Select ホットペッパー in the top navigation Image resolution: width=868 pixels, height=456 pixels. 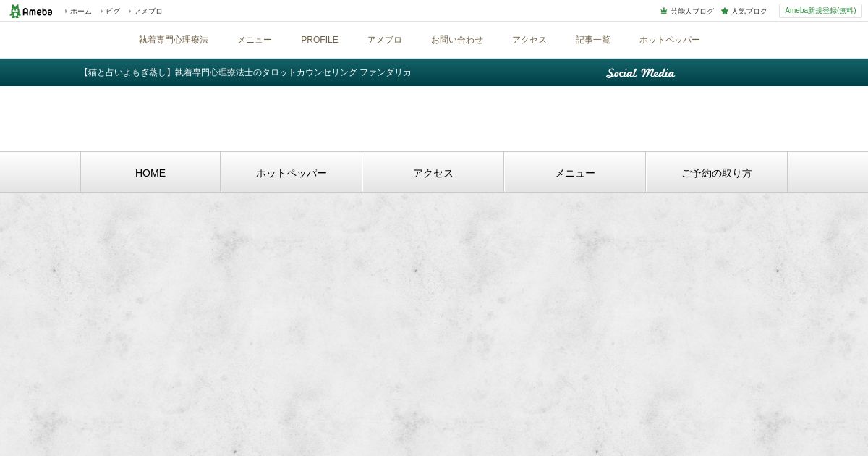point(670,40)
